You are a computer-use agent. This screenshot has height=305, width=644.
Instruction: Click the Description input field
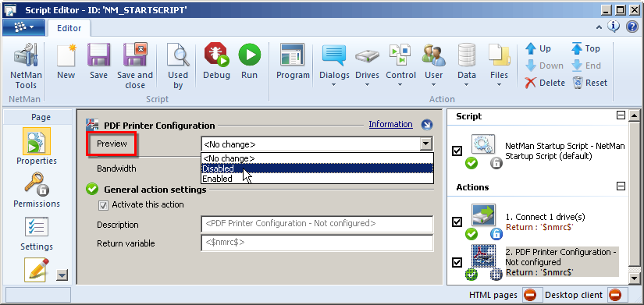pyautogui.click(x=317, y=224)
